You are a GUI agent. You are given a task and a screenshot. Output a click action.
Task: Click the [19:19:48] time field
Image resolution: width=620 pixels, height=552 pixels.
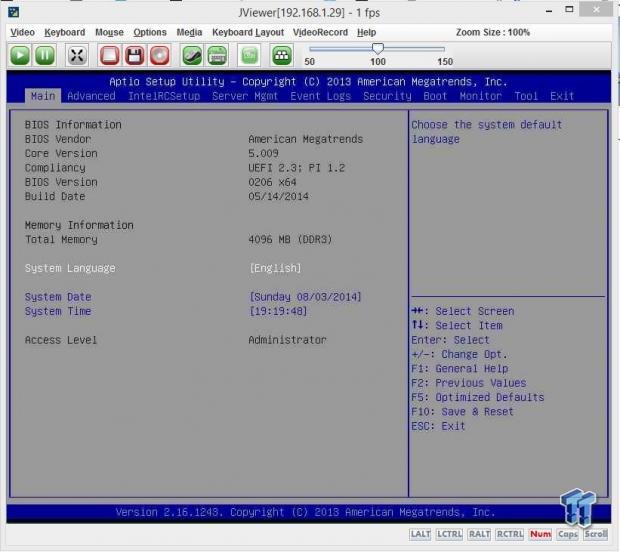[x=278, y=311]
